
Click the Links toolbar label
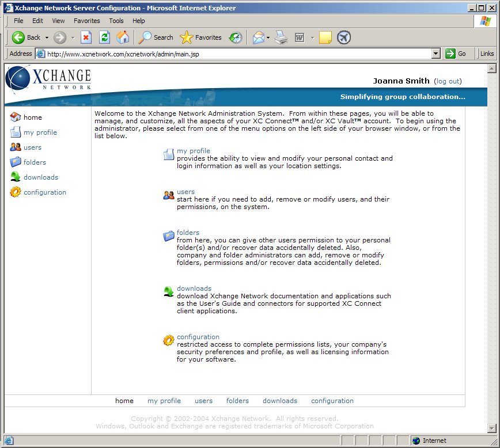click(x=487, y=54)
